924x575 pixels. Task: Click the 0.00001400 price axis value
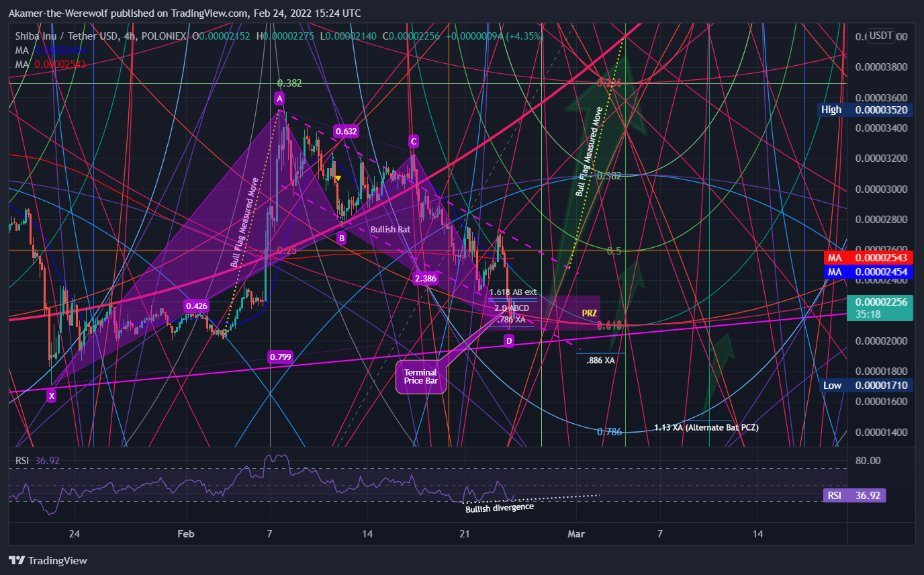pyautogui.click(x=880, y=432)
